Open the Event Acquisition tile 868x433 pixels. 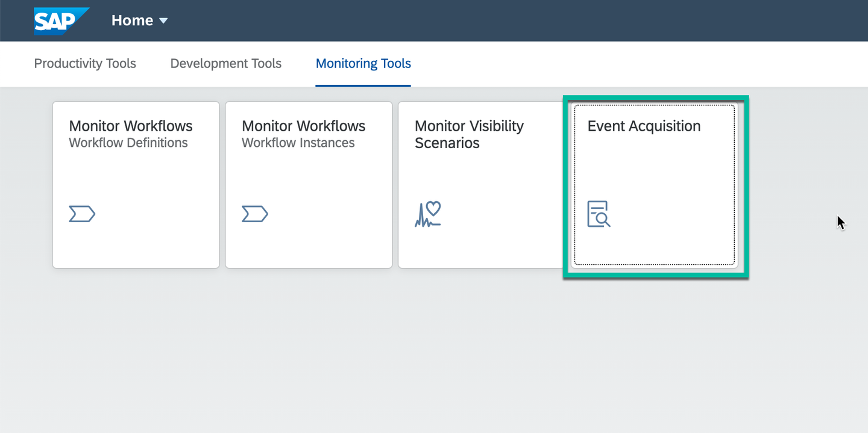tap(655, 185)
